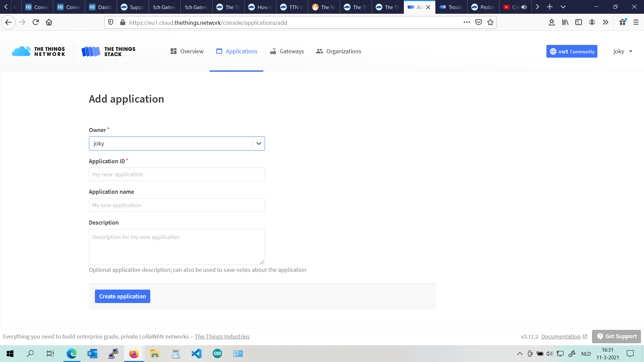Screen dimensions: 644x362
Task: Click the Create application button
Action: pyautogui.click(x=122, y=296)
